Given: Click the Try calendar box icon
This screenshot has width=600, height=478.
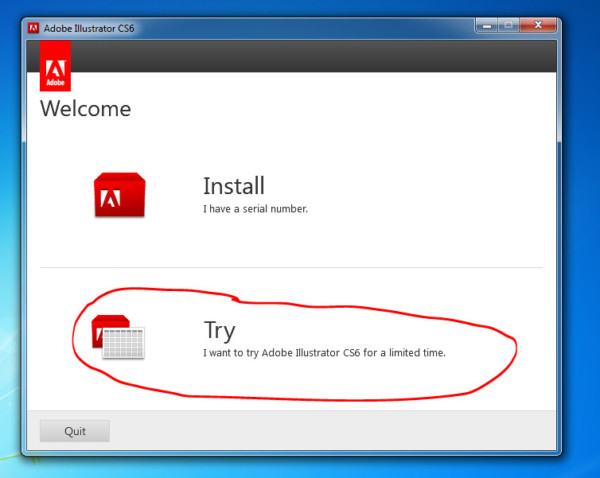Looking at the screenshot, I should tap(118, 337).
